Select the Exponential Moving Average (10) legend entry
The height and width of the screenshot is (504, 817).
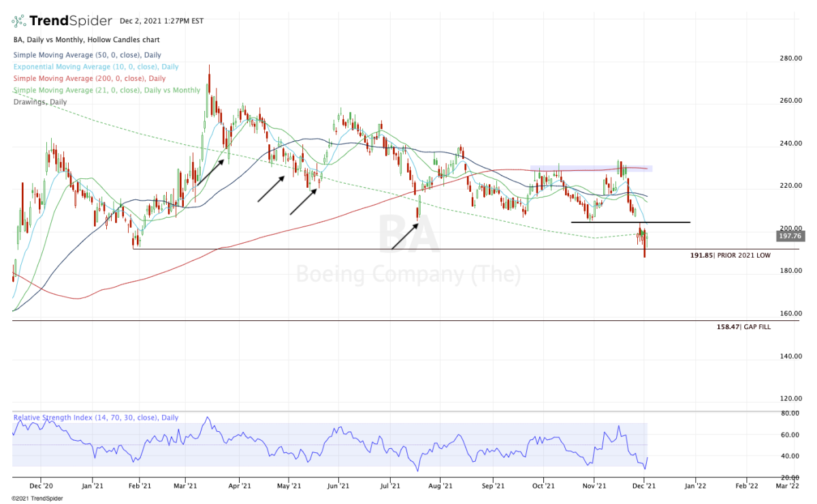coord(96,67)
